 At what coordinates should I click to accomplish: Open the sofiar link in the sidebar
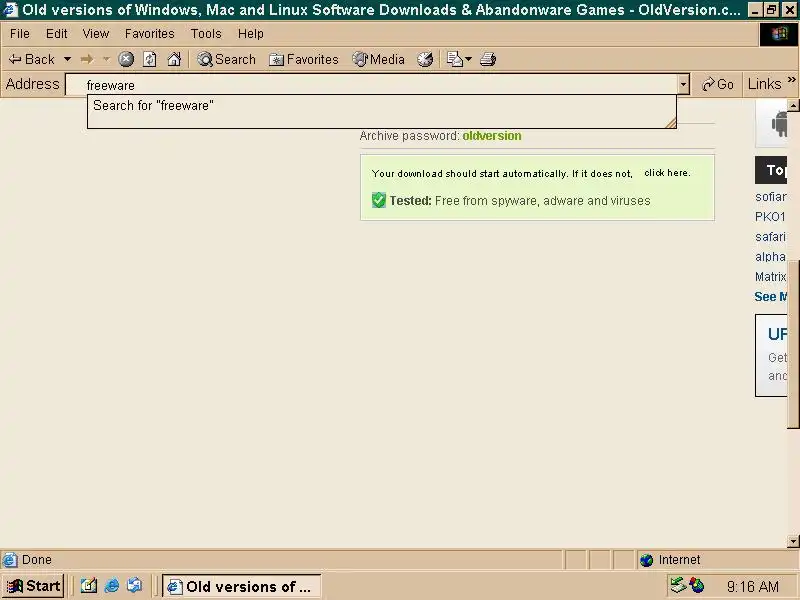(770, 196)
